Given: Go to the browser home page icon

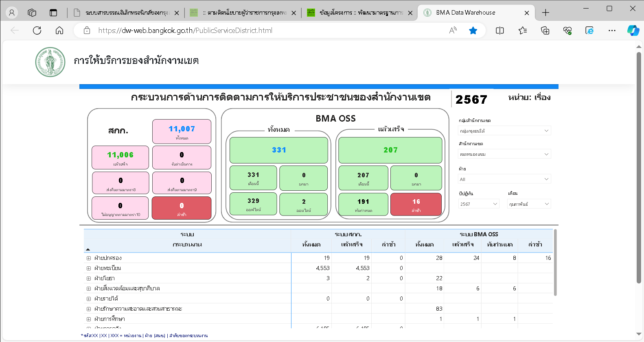Looking at the screenshot, I should [59, 30].
